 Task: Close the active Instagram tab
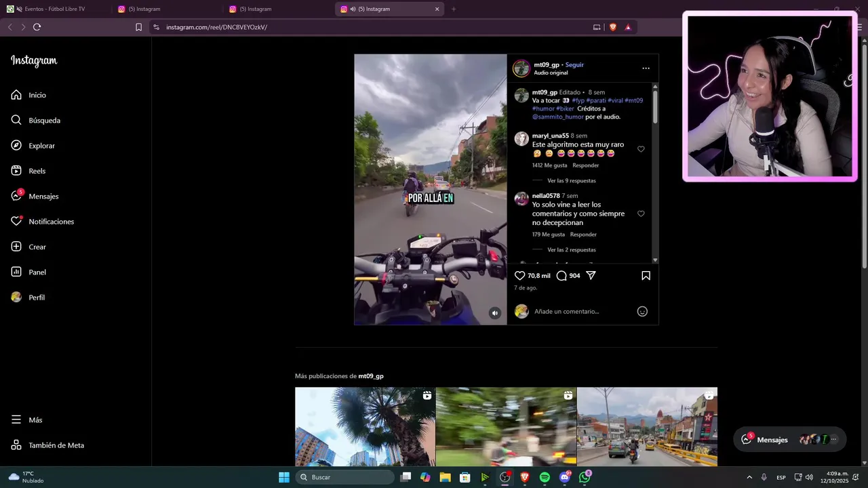pos(437,9)
